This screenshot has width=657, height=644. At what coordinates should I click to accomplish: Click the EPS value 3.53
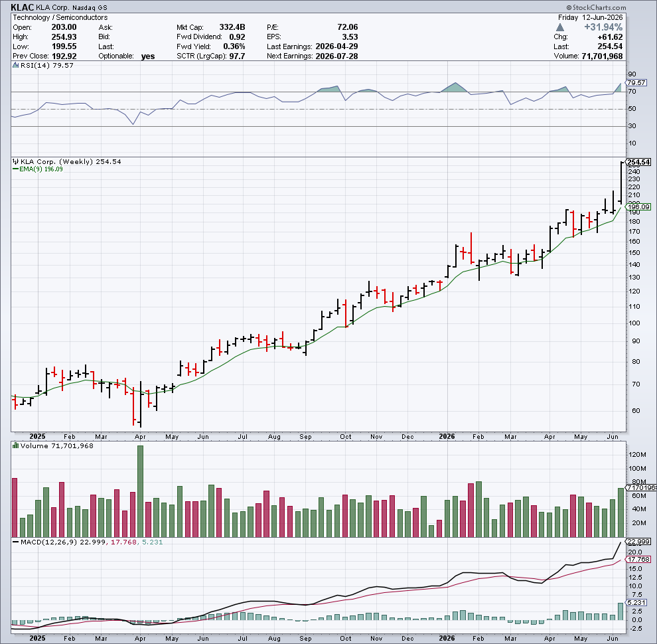pyautogui.click(x=350, y=37)
